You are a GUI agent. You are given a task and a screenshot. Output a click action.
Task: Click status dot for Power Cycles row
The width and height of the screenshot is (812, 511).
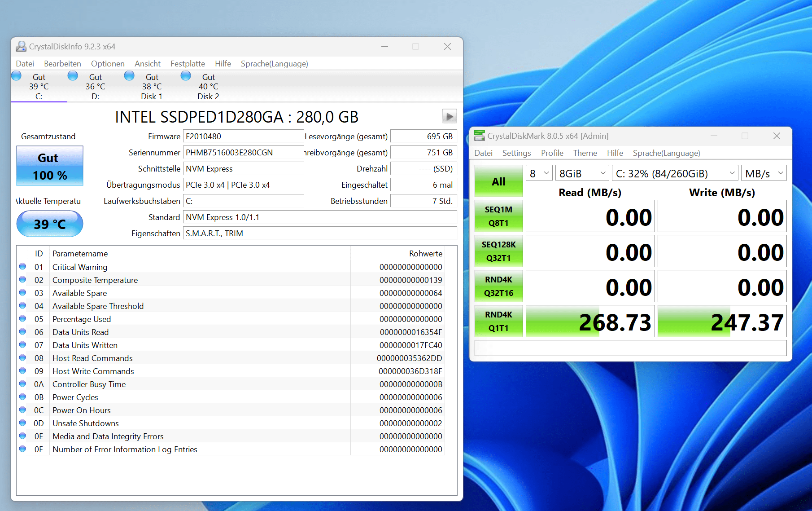[x=22, y=397]
